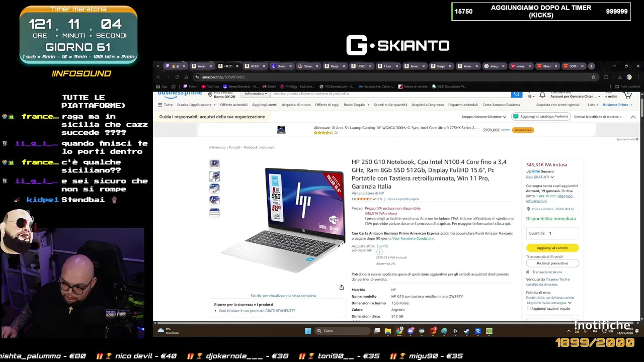Click the Amazon search magnifier button
Screen dimensions: 644x362
(516, 94)
